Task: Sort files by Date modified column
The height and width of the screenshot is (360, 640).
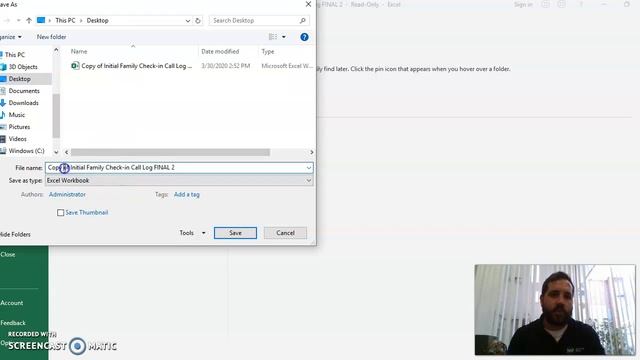Action: point(220,51)
